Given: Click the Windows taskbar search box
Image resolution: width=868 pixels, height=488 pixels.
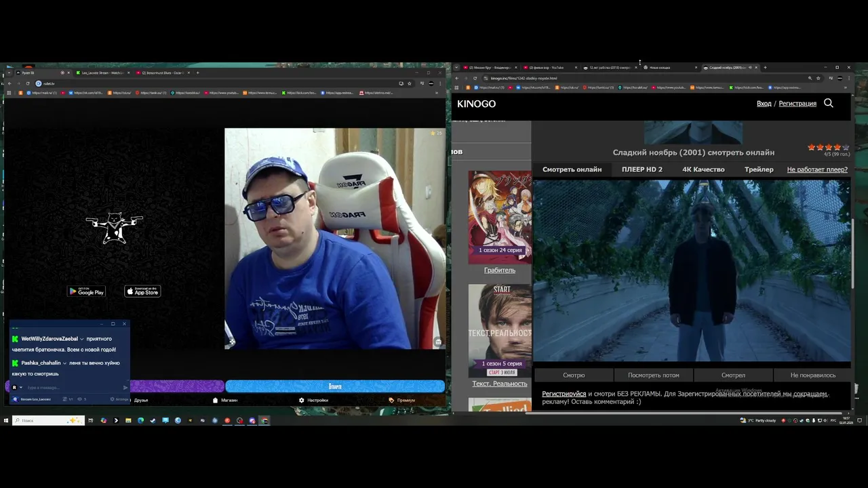Looking at the screenshot, I should click(49, 420).
